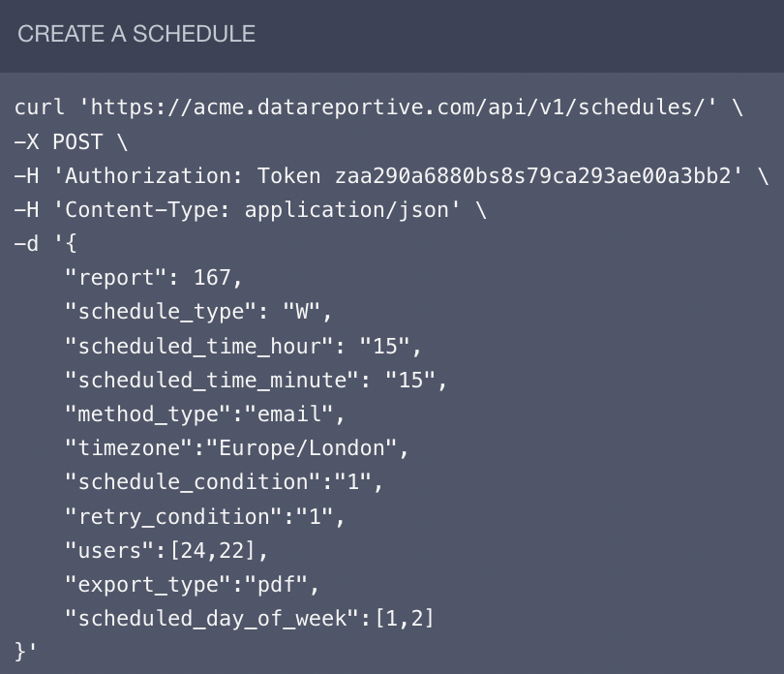Click the -d flag opening the JSON body
This screenshot has width=784, height=674.
pyautogui.click(x=26, y=244)
